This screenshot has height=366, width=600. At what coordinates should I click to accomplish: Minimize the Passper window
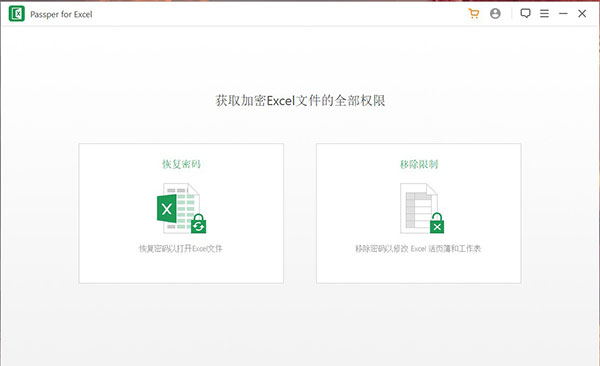point(563,14)
